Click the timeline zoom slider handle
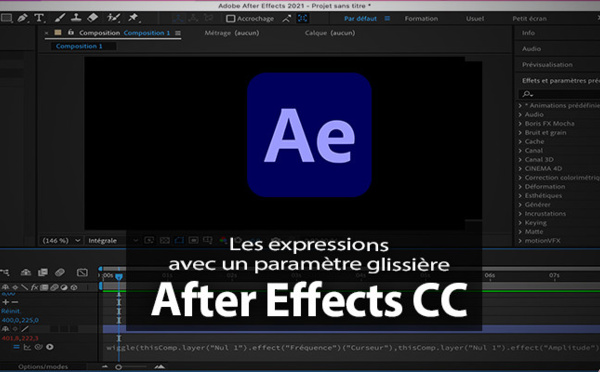600x372 pixels. (119, 367)
